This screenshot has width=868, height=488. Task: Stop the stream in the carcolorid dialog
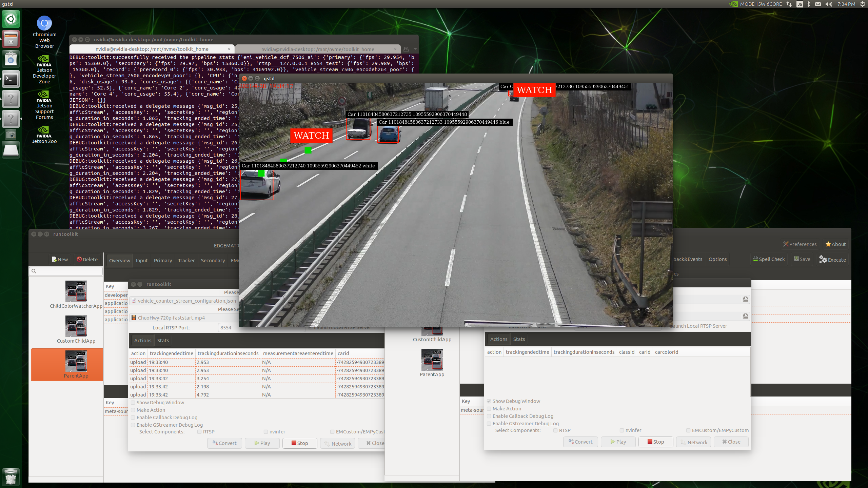(x=656, y=442)
